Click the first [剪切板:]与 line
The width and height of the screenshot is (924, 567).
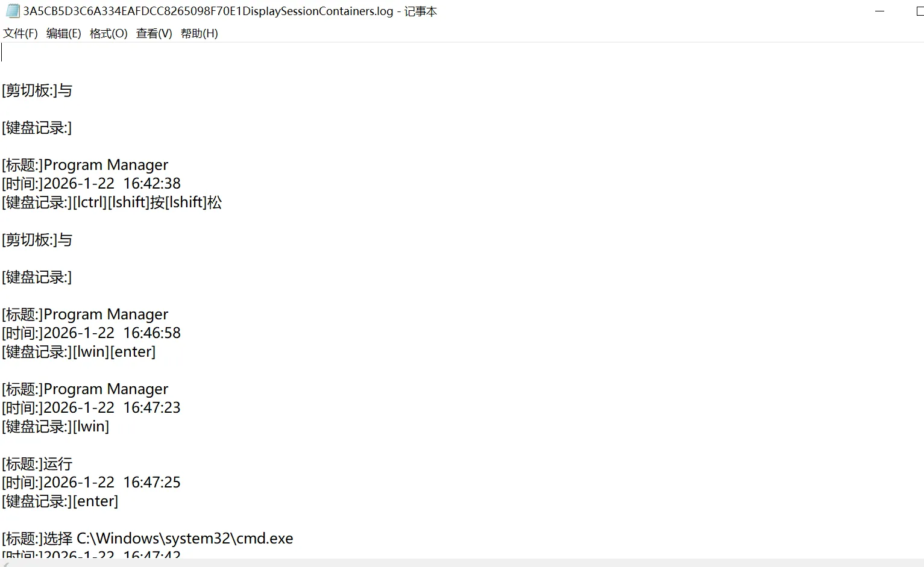(x=36, y=90)
